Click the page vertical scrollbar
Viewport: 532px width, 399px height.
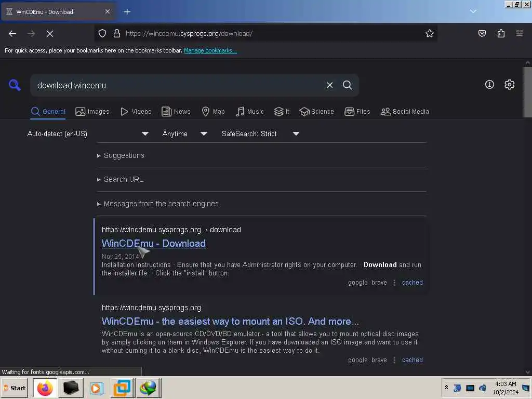[528, 92]
